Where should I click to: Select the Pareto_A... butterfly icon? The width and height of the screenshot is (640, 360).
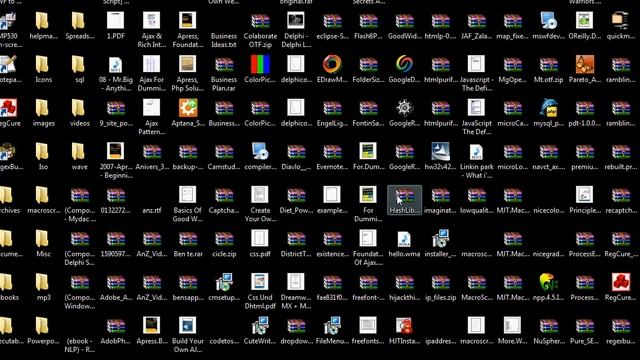point(584,64)
